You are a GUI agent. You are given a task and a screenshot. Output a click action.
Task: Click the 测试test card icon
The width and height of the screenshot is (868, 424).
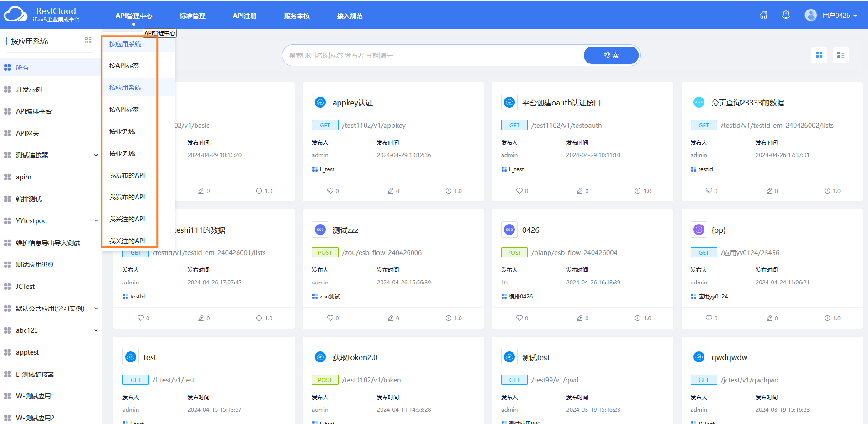[x=509, y=357]
